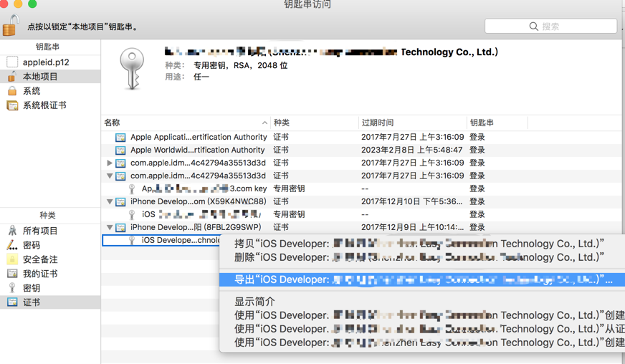Select the Apple Worldwid...rtification Authority row
The width and height of the screenshot is (625, 364).
point(361,150)
